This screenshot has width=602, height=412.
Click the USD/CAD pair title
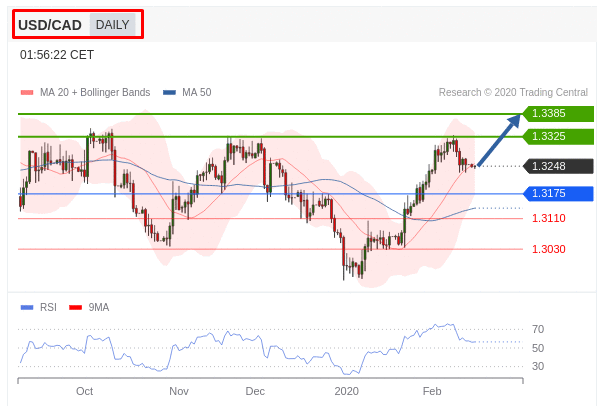pos(50,25)
